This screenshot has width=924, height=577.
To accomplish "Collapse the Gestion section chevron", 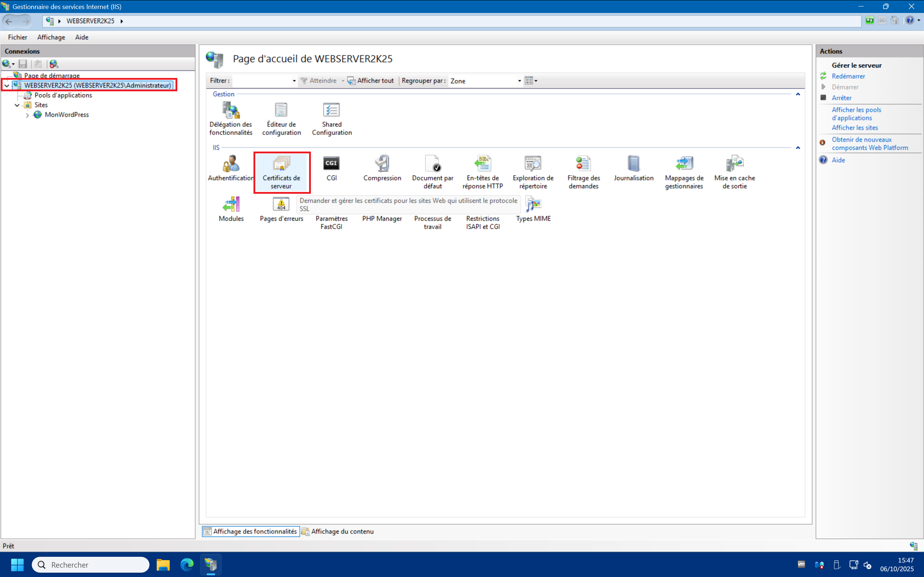I will (798, 94).
